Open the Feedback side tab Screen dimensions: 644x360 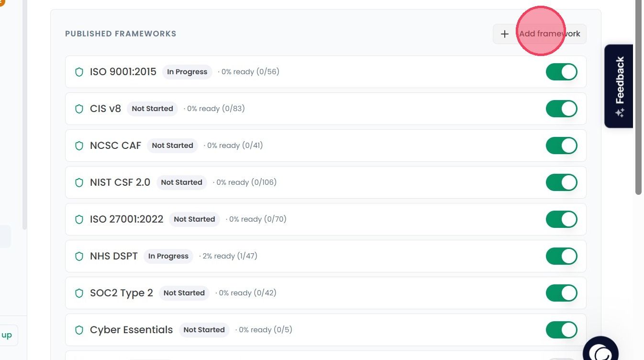pyautogui.click(x=619, y=86)
